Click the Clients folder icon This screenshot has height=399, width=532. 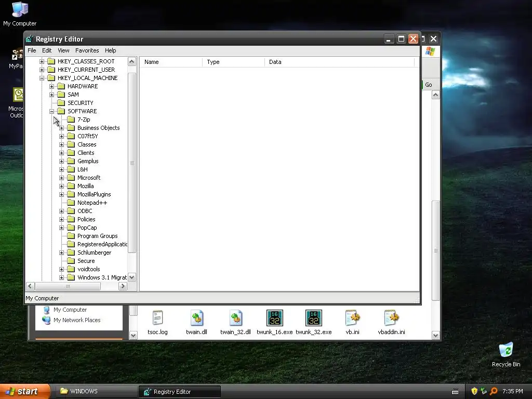[71, 153]
